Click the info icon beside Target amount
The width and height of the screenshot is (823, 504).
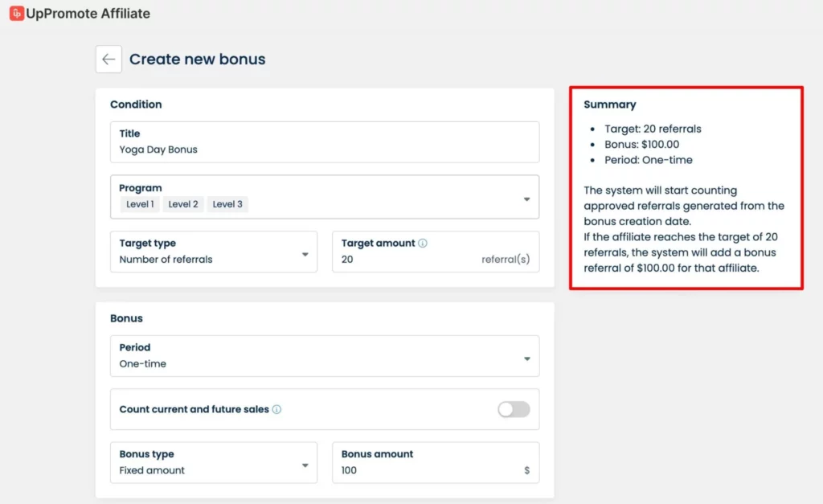click(423, 243)
